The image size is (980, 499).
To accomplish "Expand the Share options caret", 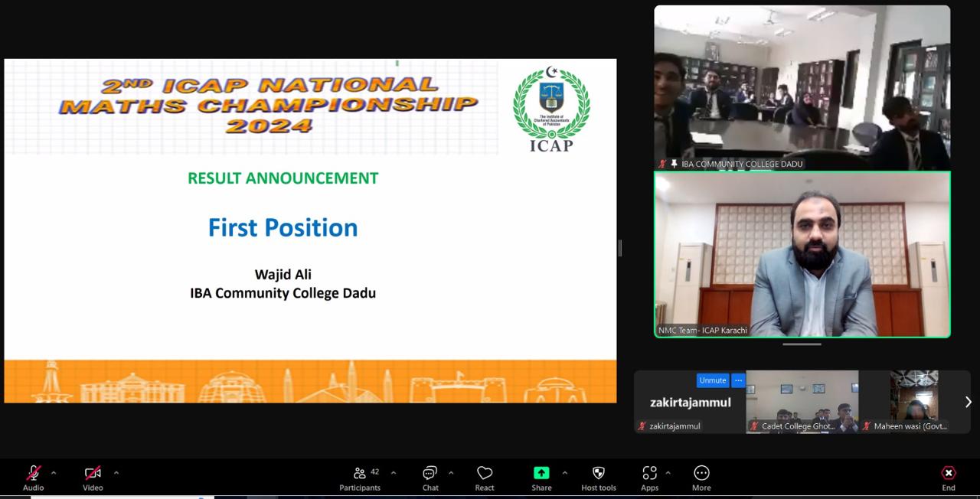I will pyautogui.click(x=565, y=473).
